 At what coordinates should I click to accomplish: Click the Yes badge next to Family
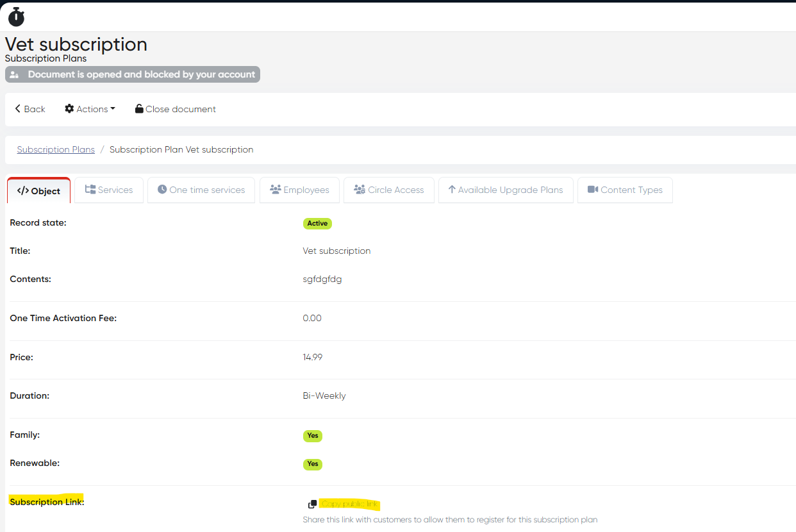[313, 436]
